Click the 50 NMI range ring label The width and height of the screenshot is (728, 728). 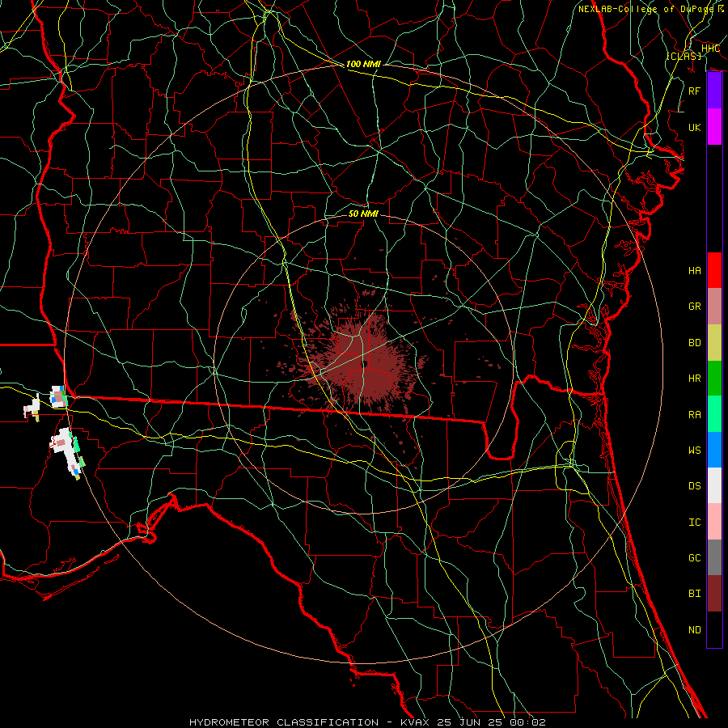(363, 214)
